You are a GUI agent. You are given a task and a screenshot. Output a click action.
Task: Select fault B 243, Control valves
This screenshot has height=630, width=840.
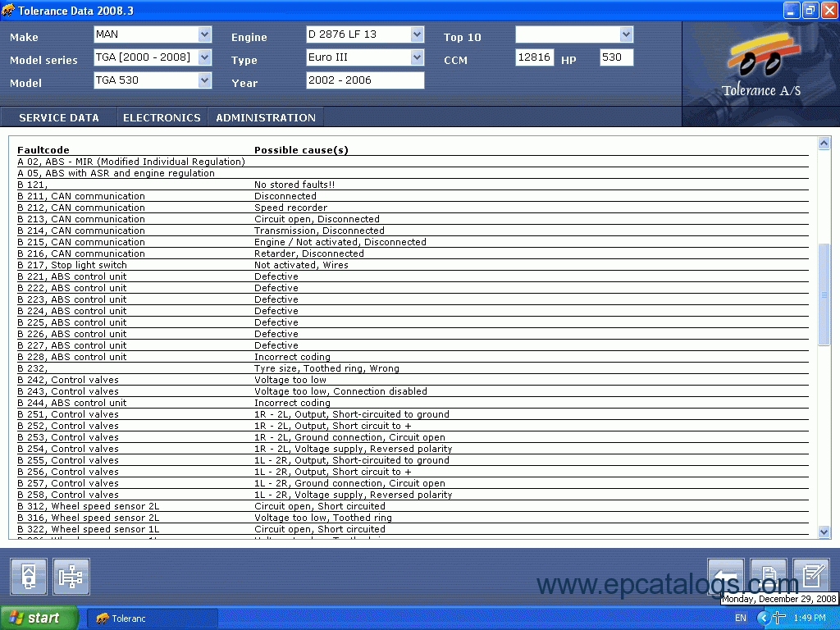[x=413, y=391]
